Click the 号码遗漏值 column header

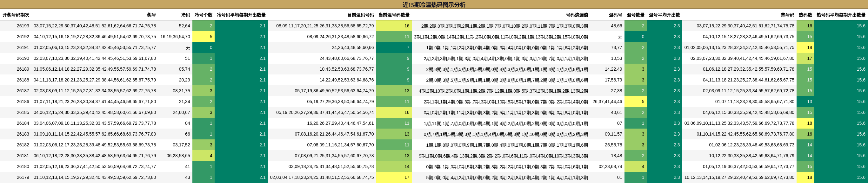tap(577, 15)
